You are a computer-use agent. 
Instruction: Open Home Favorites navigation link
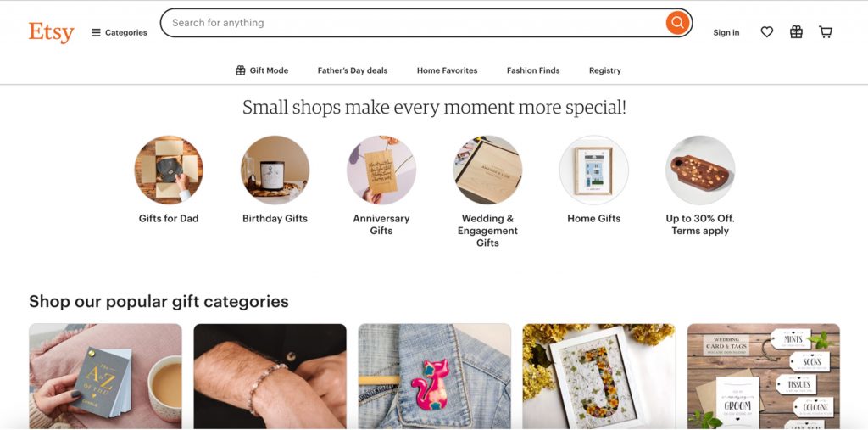click(447, 70)
